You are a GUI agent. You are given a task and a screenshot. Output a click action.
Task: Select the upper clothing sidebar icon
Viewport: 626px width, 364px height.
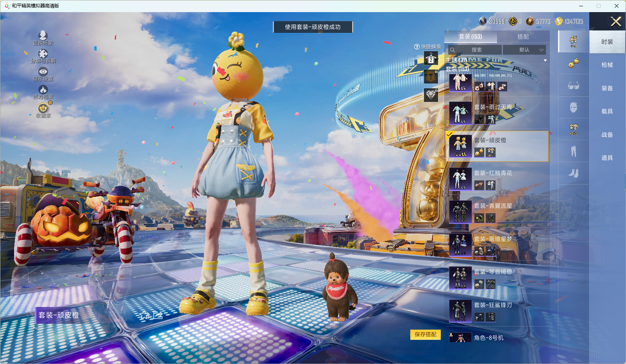pos(574,129)
